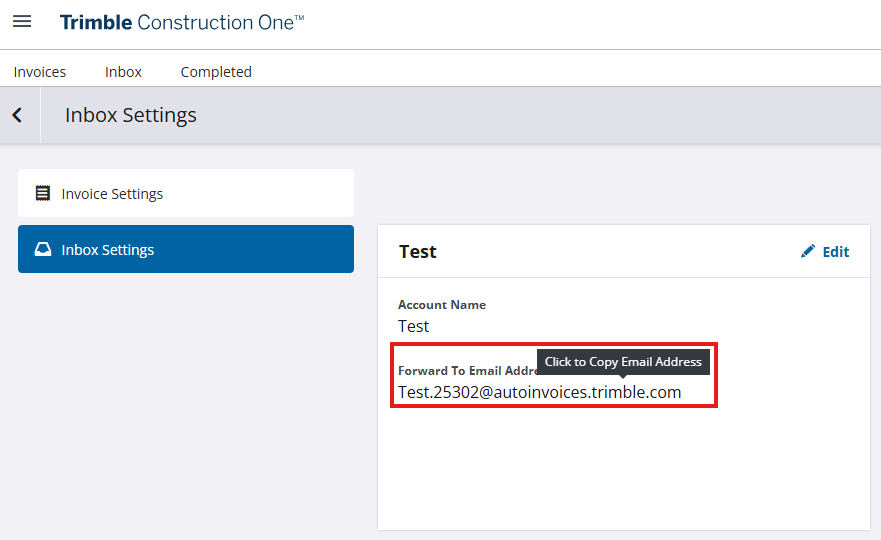Click the Trimble Construction One logo
This screenshot has width=881, height=540.
[x=182, y=22]
